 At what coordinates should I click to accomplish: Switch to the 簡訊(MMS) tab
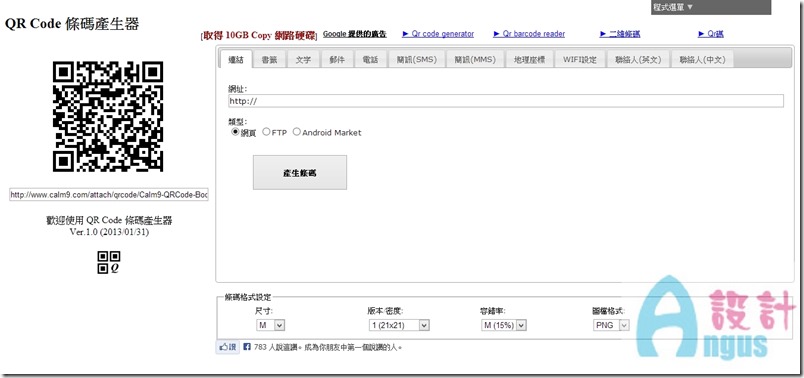[475, 59]
